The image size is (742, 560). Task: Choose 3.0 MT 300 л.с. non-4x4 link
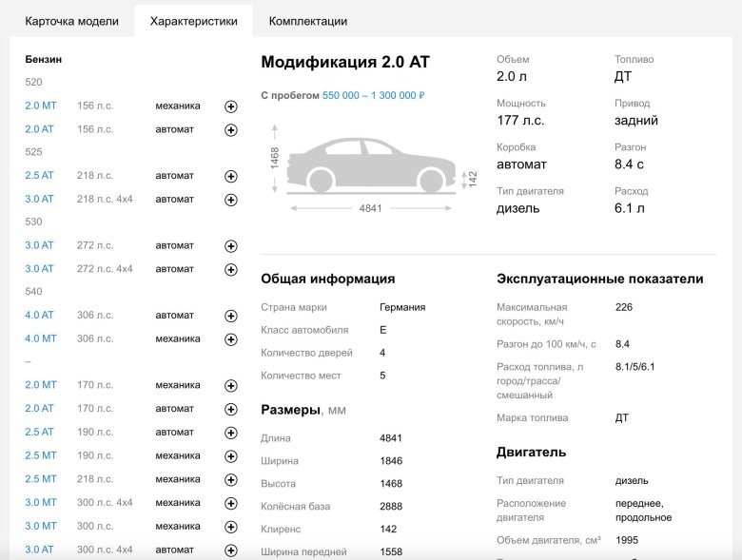tap(40, 526)
